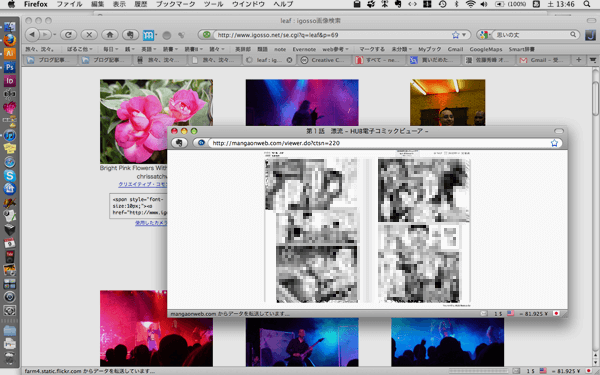Expand ぱるこ他 bookmark folder

click(x=80, y=49)
